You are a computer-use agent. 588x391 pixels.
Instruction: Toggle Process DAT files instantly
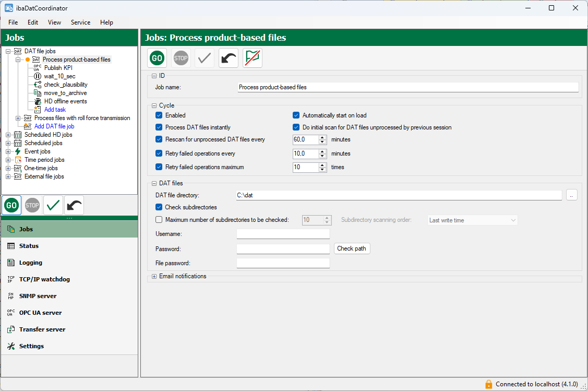[x=159, y=127]
